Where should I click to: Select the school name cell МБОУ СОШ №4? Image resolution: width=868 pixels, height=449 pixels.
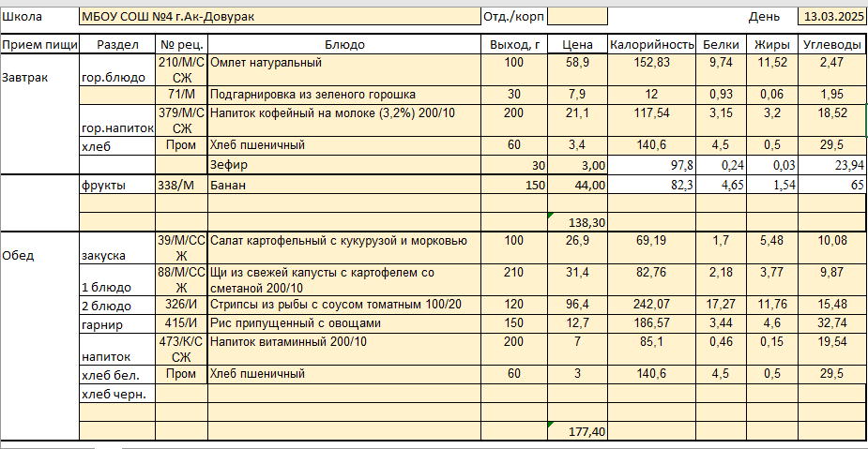(279, 17)
